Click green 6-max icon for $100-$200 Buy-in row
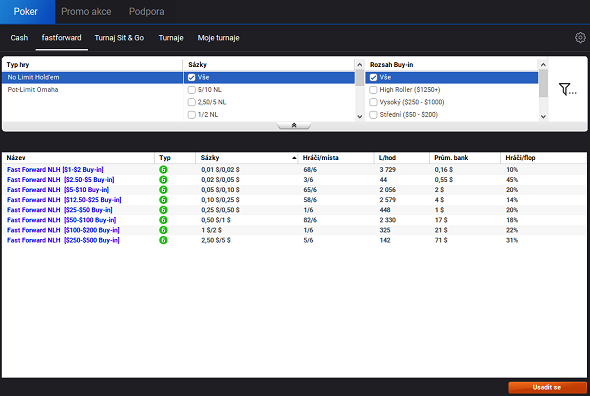 pos(163,230)
